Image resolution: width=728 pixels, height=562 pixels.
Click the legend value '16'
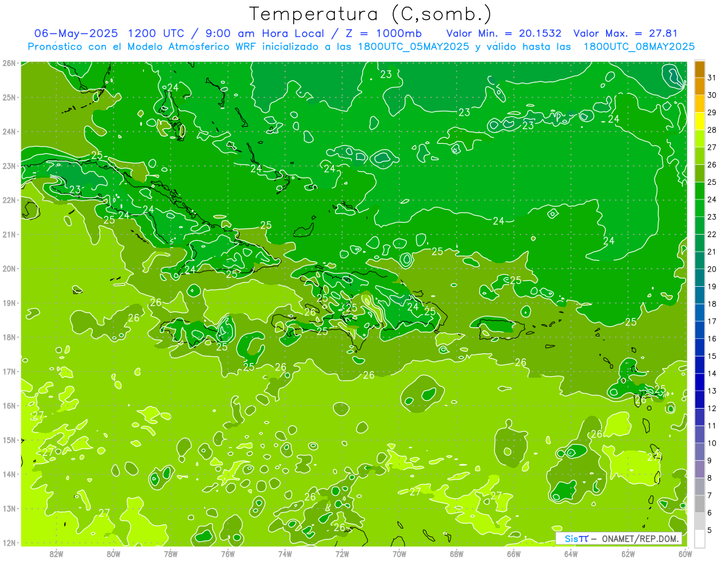(x=712, y=339)
